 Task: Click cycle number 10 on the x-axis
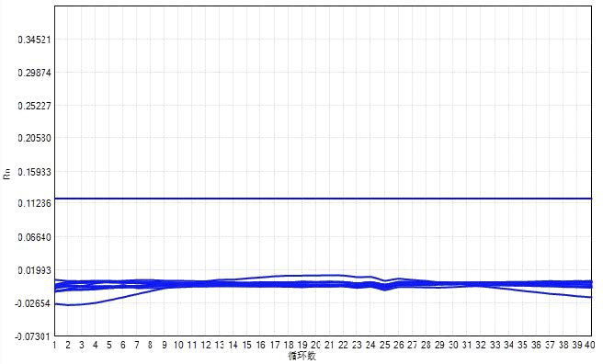pyautogui.click(x=178, y=345)
